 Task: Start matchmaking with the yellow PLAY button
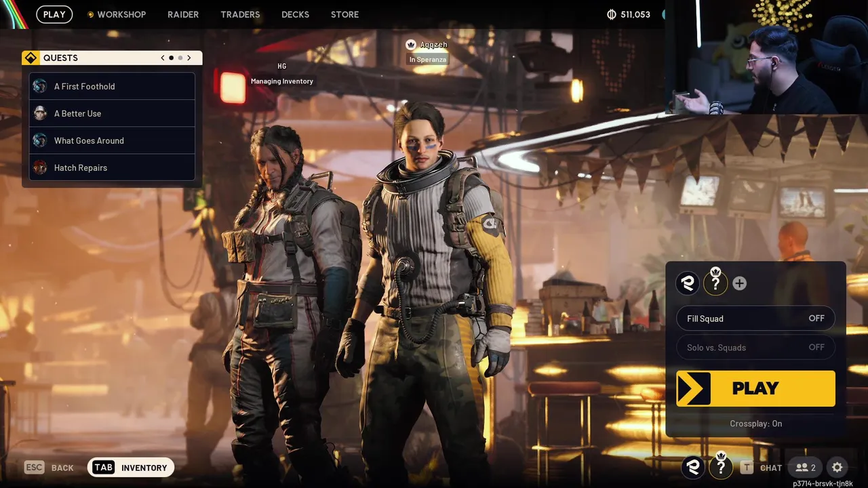755,388
